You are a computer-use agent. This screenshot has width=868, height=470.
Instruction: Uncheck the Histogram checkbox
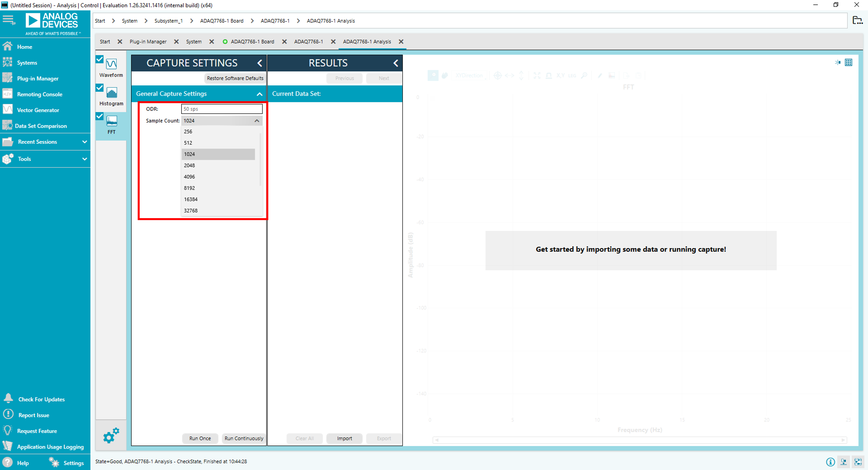[x=99, y=88]
